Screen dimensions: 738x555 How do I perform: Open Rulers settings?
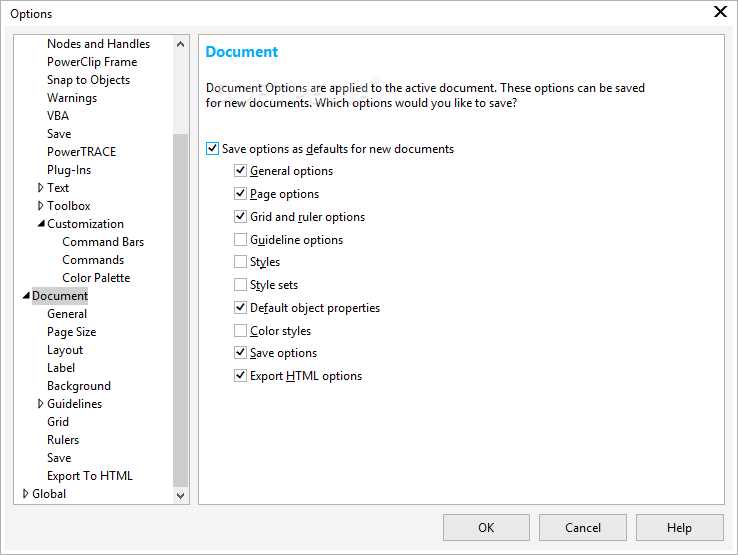pyautogui.click(x=63, y=440)
